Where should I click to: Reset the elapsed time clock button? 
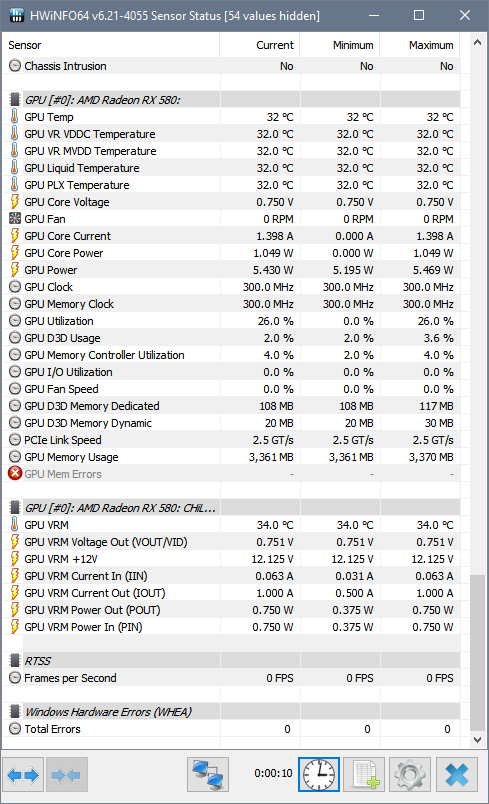pyautogui.click(x=319, y=774)
